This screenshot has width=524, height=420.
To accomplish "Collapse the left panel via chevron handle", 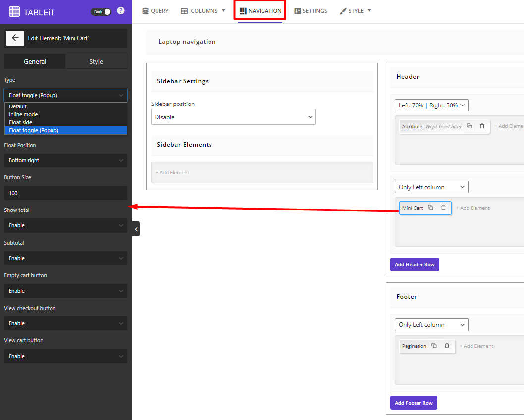I will 135,229.
